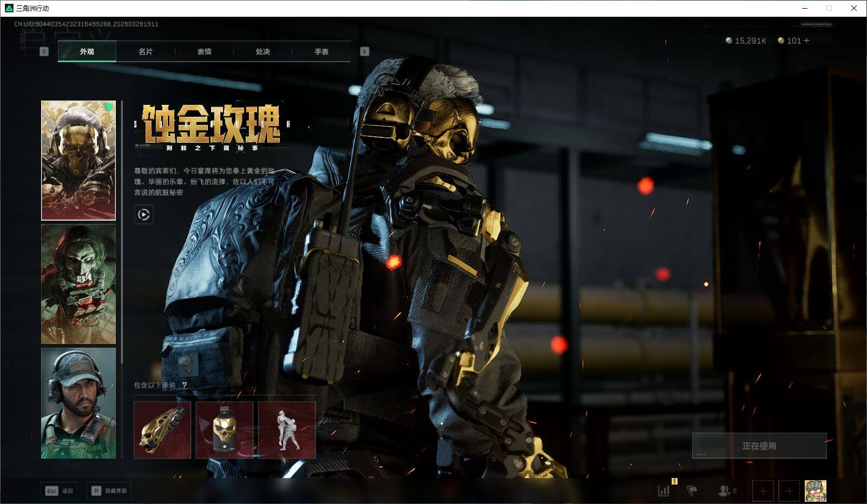This screenshot has height=504, width=867.
Task: Open the 手表 tab
Action: coord(321,52)
